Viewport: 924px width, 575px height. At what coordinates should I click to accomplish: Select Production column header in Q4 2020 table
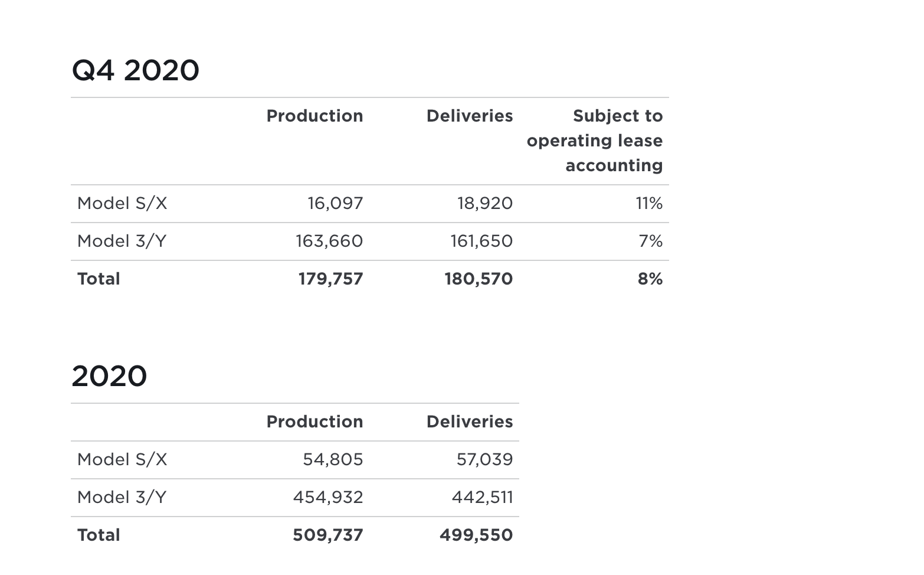(x=314, y=116)
